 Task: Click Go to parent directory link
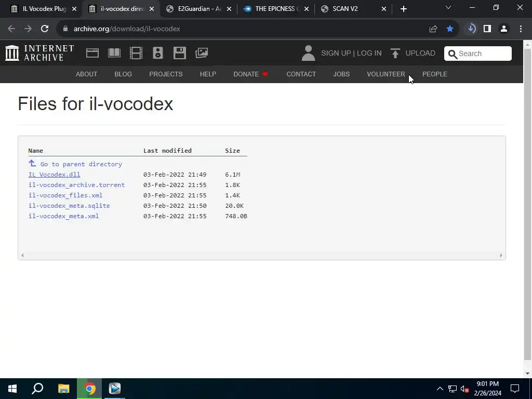click(81, 164)
